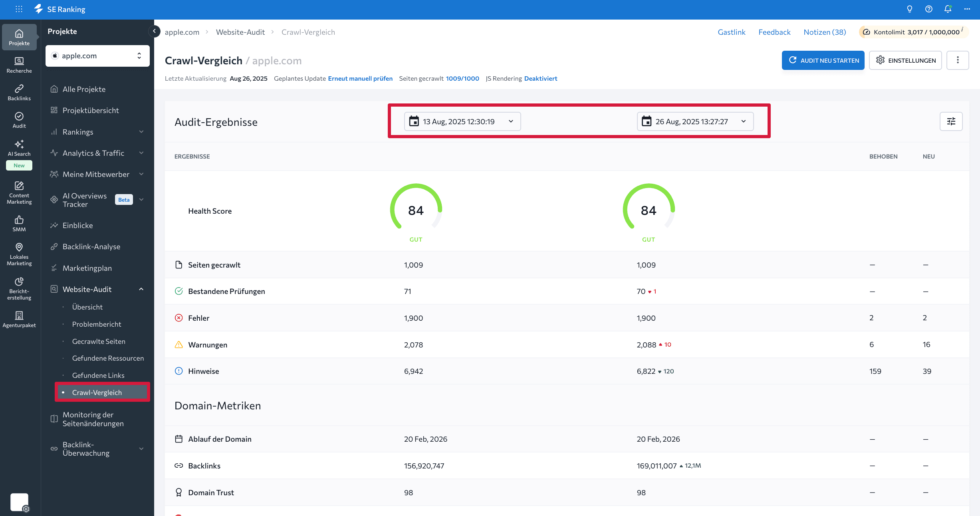Screen dimensions: 980x516
Task: Click the Gastlink link
Action: point(732,32)
